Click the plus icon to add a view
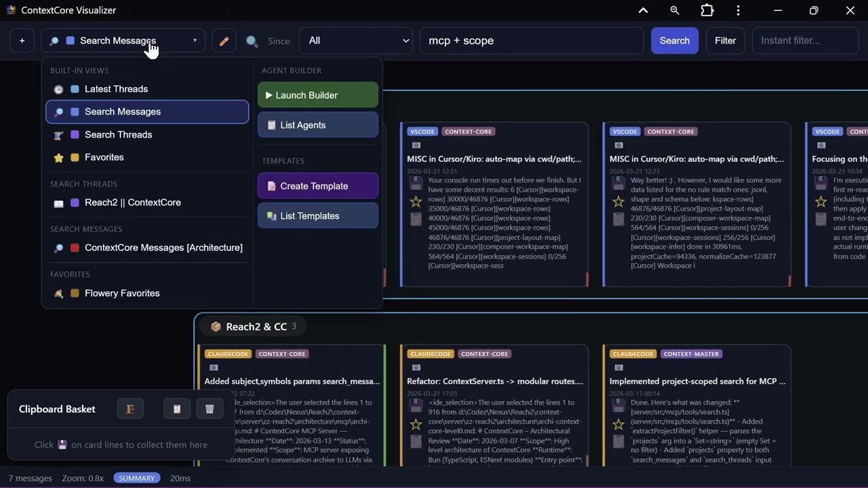 click(22, 41)
